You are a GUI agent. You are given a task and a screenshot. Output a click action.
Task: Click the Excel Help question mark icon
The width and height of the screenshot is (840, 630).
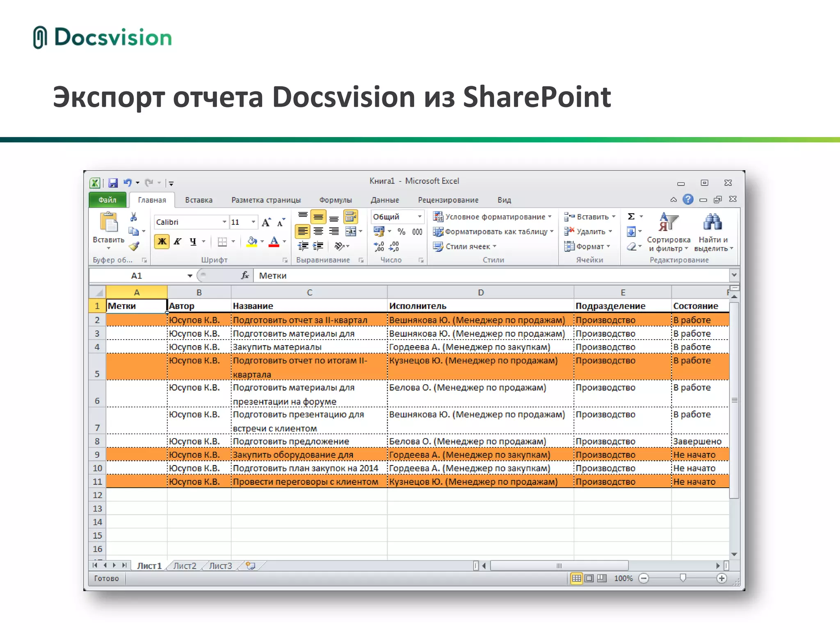688,199
